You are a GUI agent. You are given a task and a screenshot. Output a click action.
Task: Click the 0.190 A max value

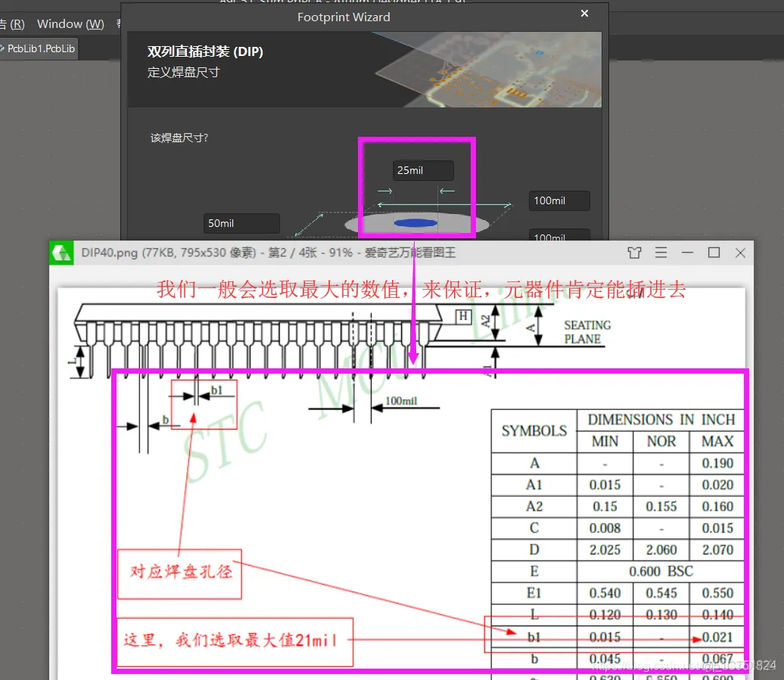pos(717,463)
